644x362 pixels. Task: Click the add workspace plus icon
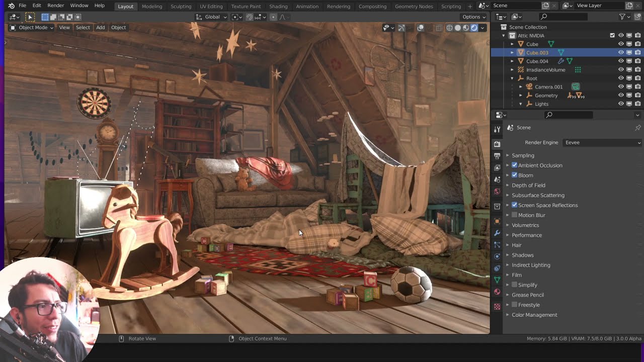point(470,7)
